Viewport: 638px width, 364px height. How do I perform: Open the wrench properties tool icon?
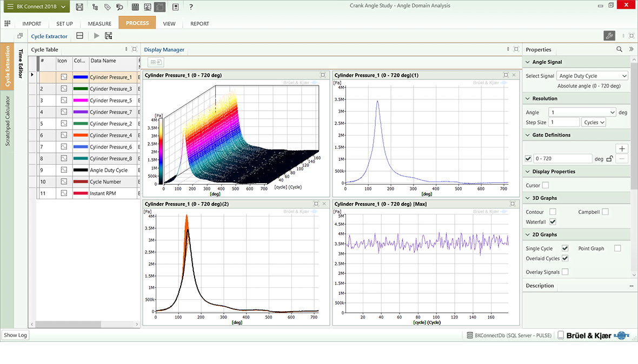pos(609,36)
